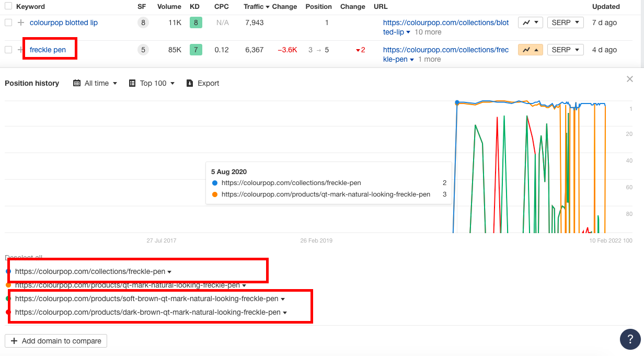The height and width of the screenshot is (356, 644).
Task: Sort by KD column header
Action: (195, 7)
